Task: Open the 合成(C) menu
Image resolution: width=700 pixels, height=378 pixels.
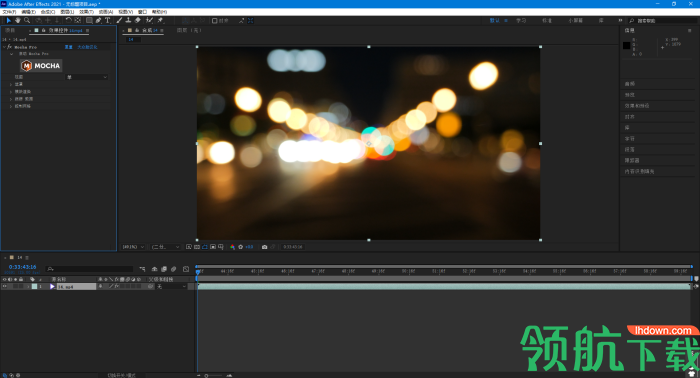Action: tap(48, 12)
